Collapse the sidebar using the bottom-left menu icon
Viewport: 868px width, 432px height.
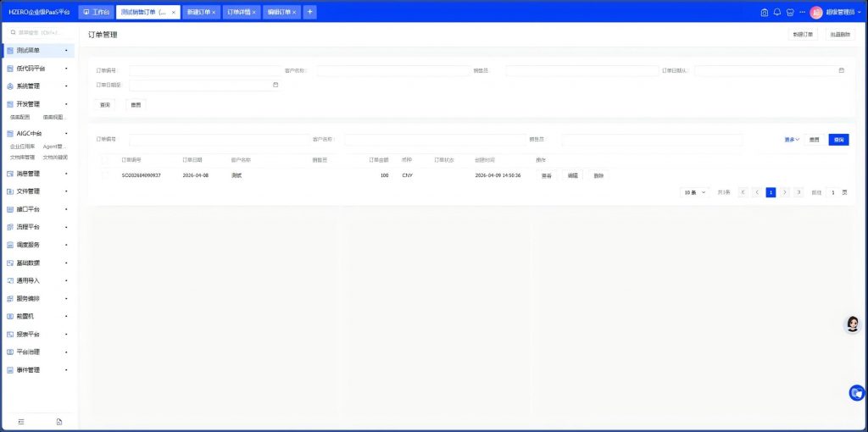tap(21, 421)
